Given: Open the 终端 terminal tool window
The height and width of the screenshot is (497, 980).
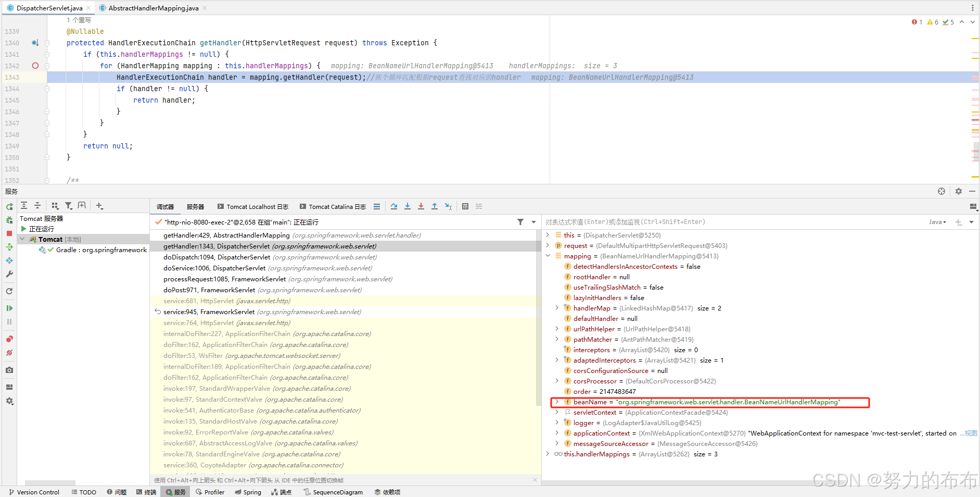Looking at the screenshot, I should (146, 492).
